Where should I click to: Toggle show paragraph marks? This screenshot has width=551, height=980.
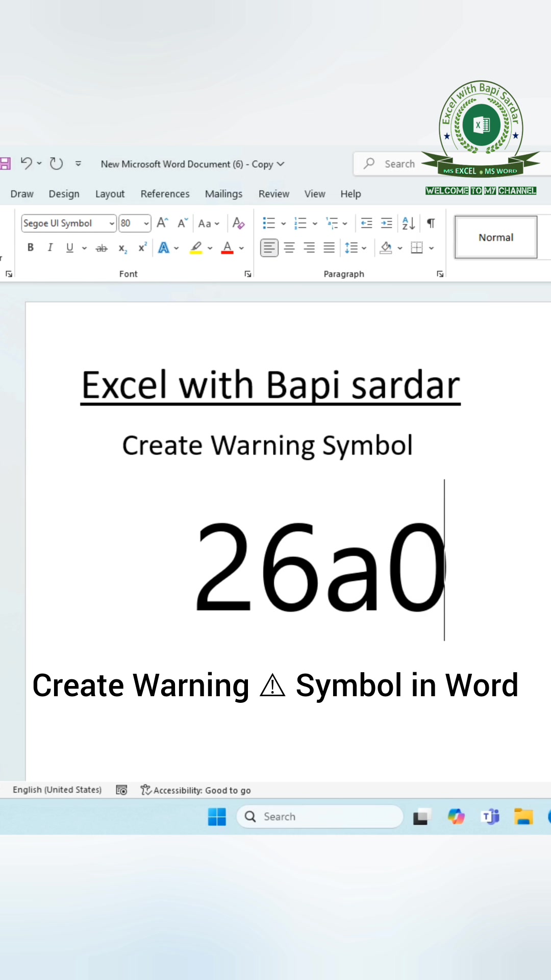[431, 223]
